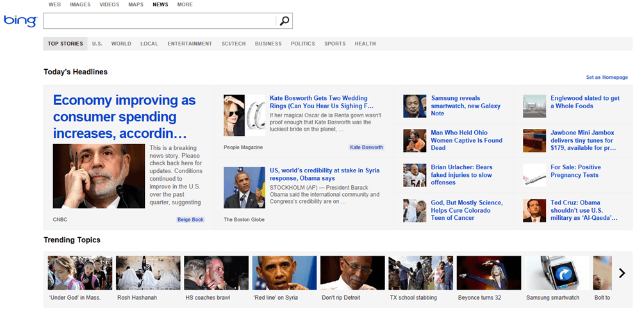
Task: Click the thumbnail for the Ohio captive story
Action: [x=415, y=141]
